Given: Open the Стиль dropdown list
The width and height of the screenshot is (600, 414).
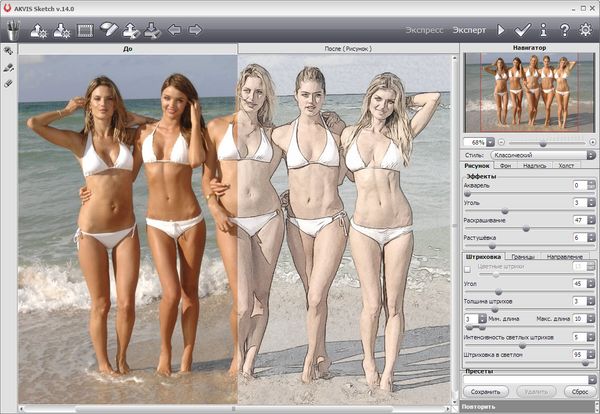Looking at the screenshot, I should (x=590, y=155).
